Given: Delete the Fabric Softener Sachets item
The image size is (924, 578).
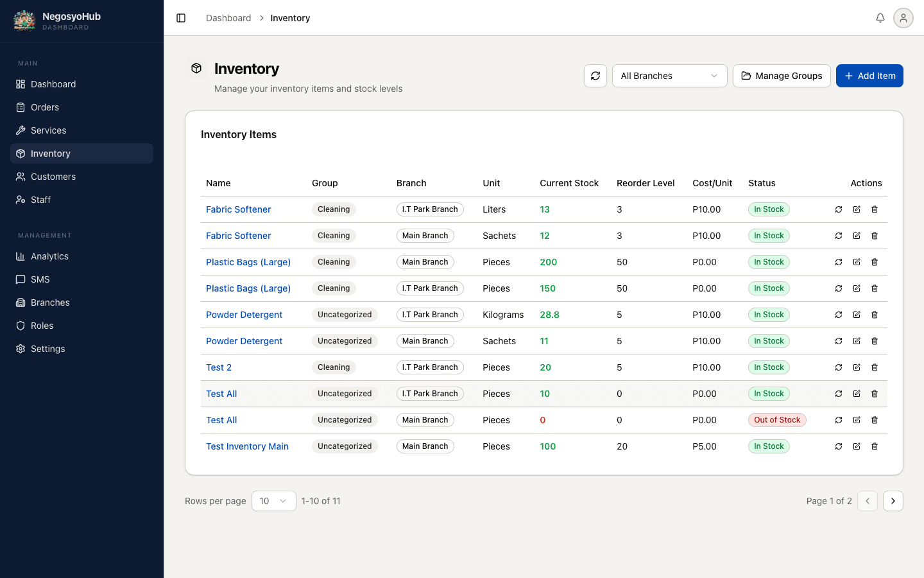Looking at the screenshot, I should [875, 236].
